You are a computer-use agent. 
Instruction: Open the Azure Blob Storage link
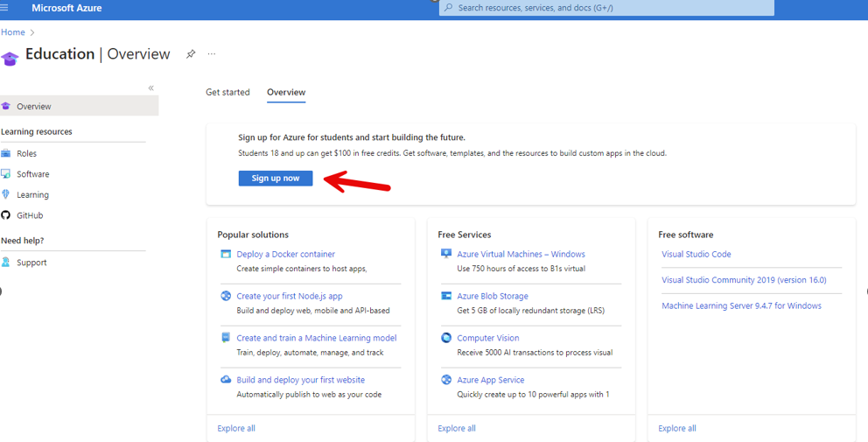pyautogui.click(x=493, y=297)
